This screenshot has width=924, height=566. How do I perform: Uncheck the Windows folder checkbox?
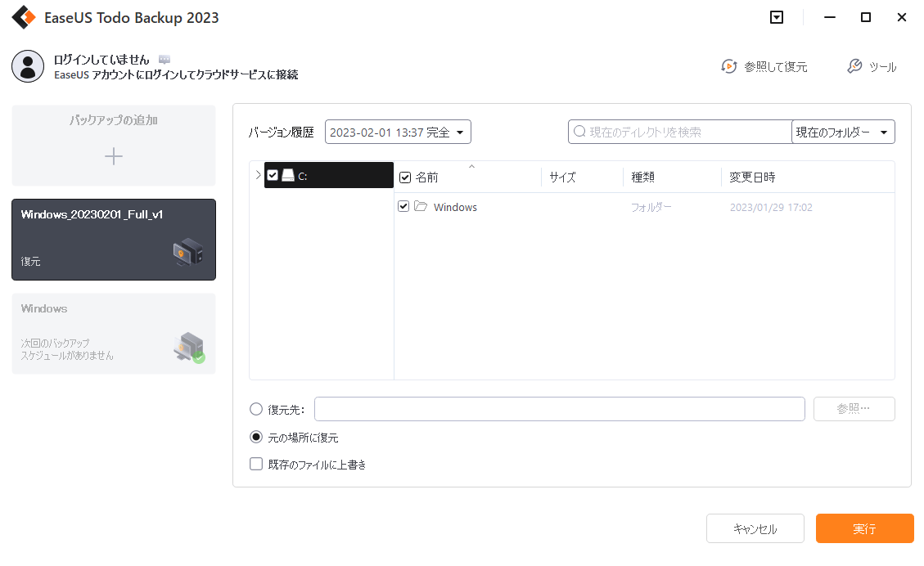point(403,206)
